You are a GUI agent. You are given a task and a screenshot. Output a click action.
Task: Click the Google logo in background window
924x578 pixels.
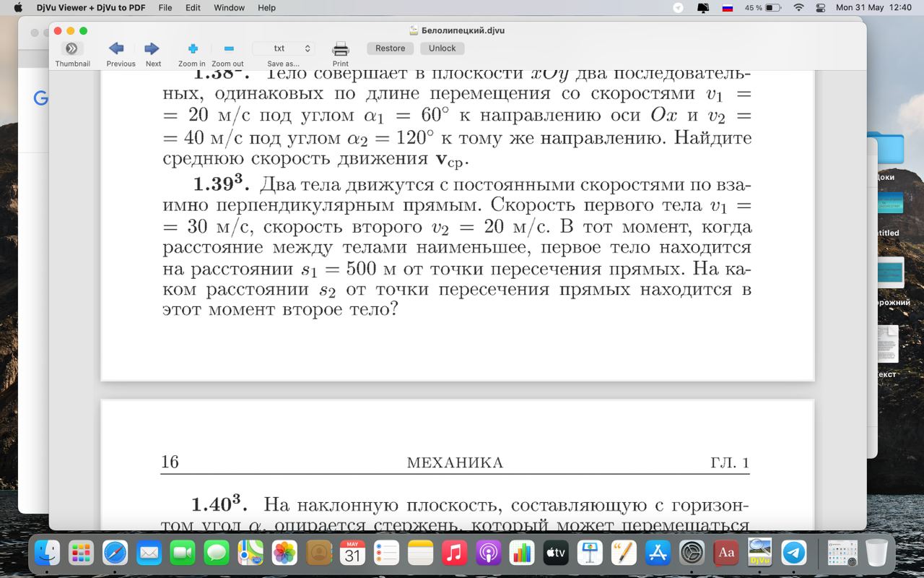click(x=40, y=98)
